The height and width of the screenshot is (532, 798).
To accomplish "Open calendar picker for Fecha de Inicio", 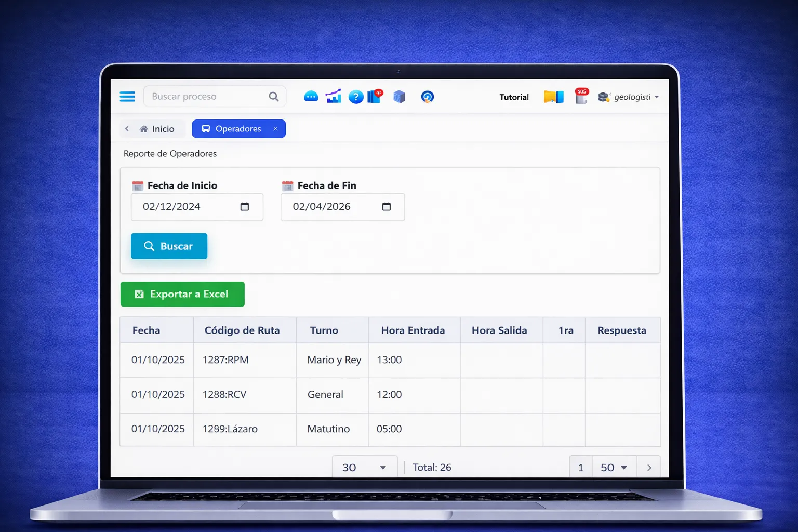I will click(x=245, y=207).
